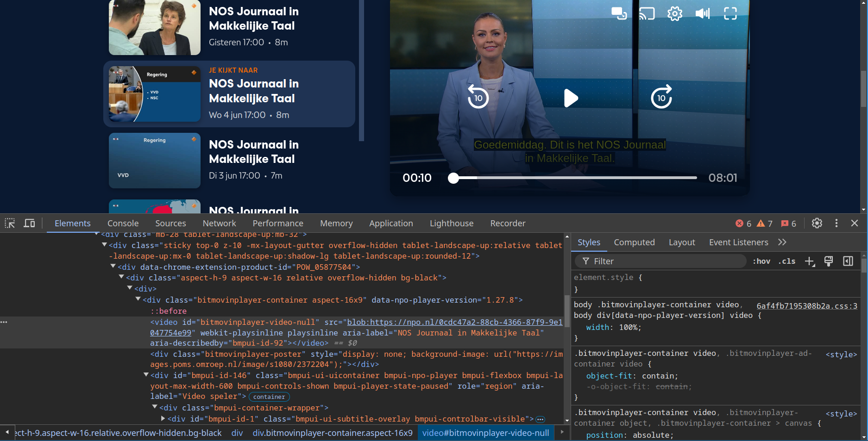
Task: Seek along the video progress track
Action: pyautogui.click(x=572, y=178)
